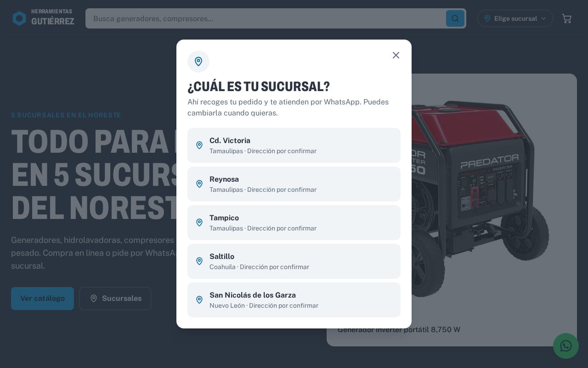The width and height of the screenshot is (588, 368).
Task: Click the ¿Cuál es tu sucursal? heading
Action: pyautogui.click(x=259, y=86)
